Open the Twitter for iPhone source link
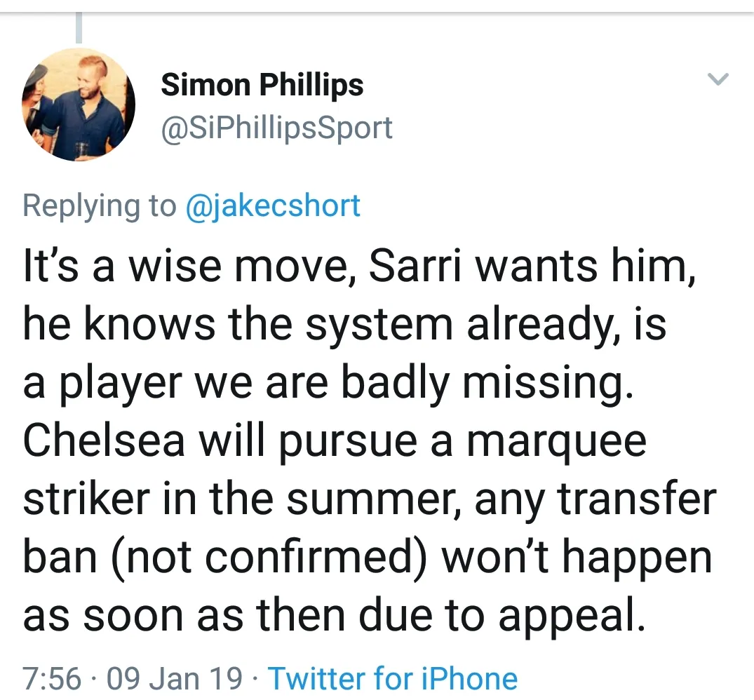 pos(393,678)
